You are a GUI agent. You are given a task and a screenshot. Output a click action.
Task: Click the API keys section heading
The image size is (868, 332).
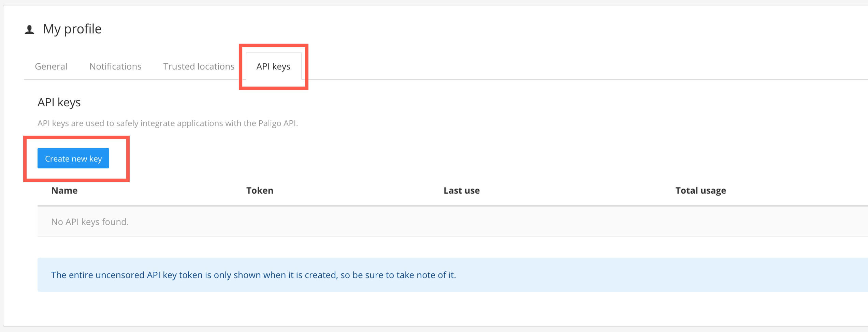click(59, 102)
